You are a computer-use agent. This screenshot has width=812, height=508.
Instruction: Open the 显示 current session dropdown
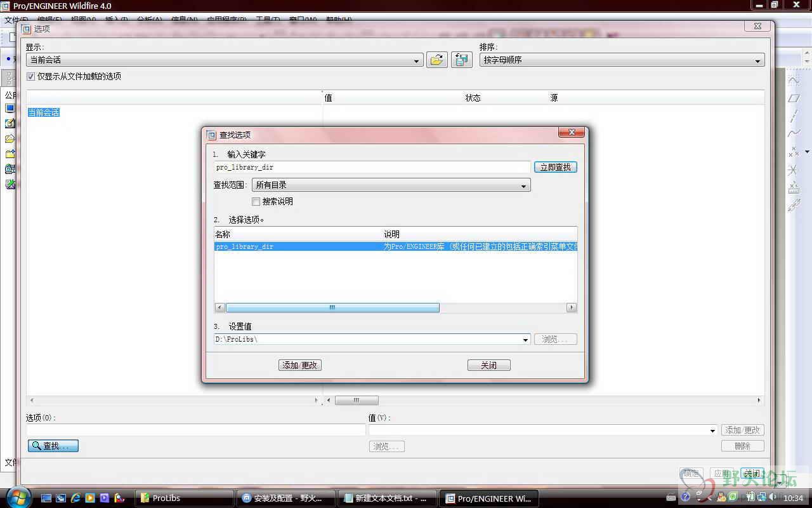(x=225, y=60)
